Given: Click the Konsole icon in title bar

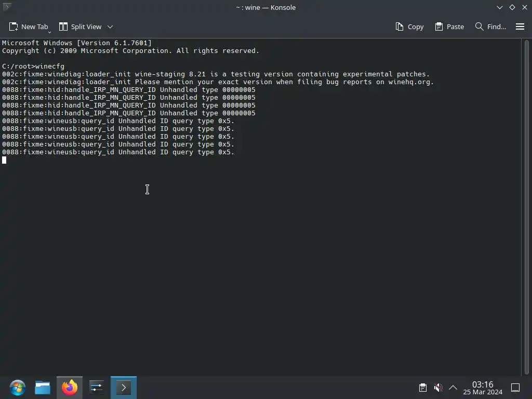Looking at the screenshot, I should [6, 7].
